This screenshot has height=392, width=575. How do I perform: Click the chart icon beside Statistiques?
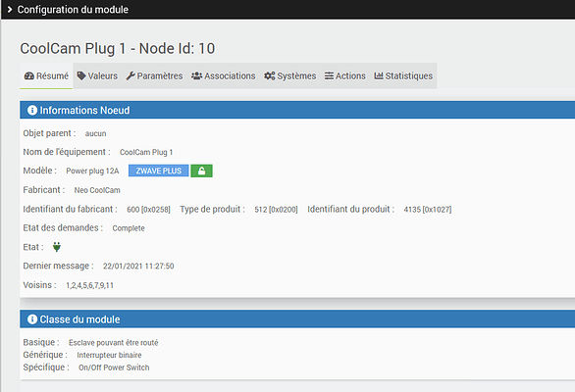(379, 75)
